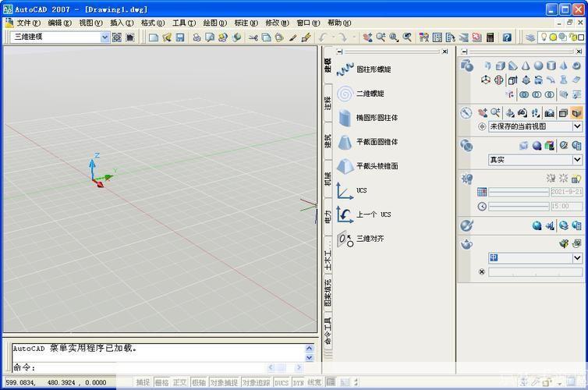Click the camera icon in navigation panel
This screenshot has width=588, height=390.
tap(550, 113)
